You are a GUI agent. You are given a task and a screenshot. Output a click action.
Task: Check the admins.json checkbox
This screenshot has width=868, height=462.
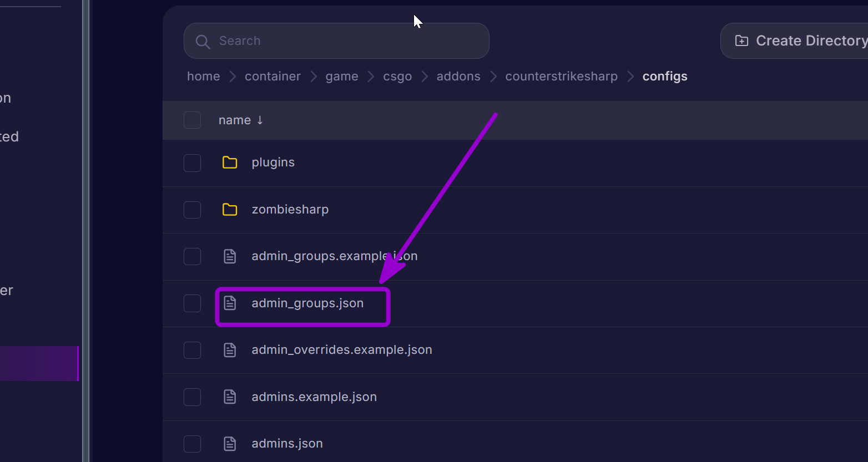(192, 444)
